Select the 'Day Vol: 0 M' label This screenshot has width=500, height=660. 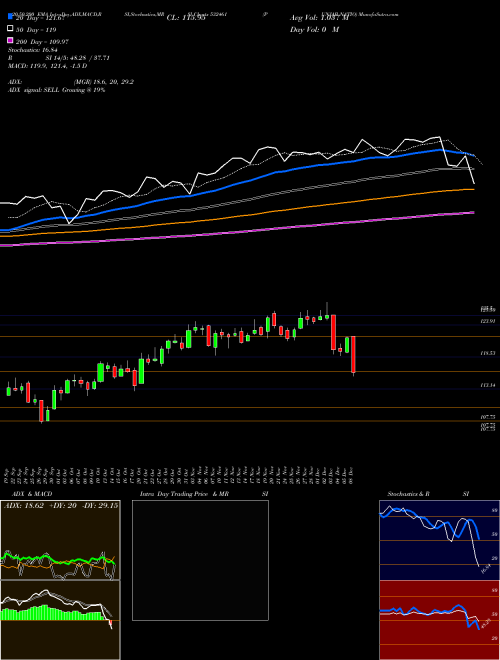314,30
